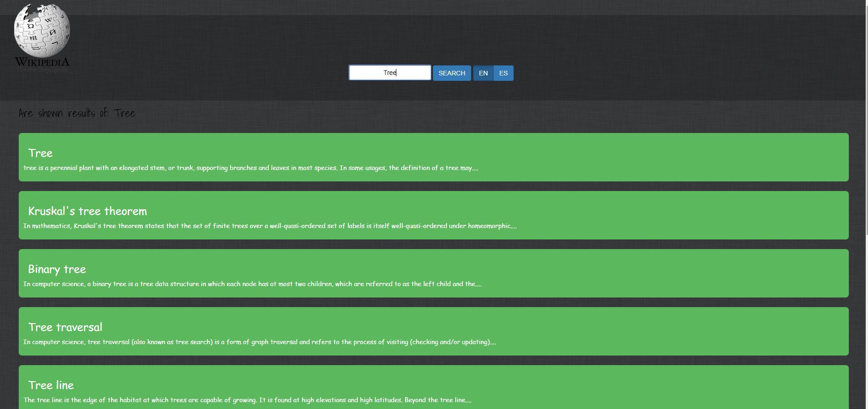
Task: Select the "Binary tree" result title
Action: click(57, 269)
